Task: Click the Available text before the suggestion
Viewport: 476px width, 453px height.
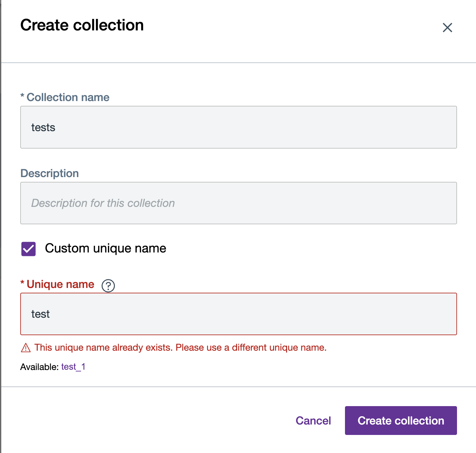Action: [39, 367]
